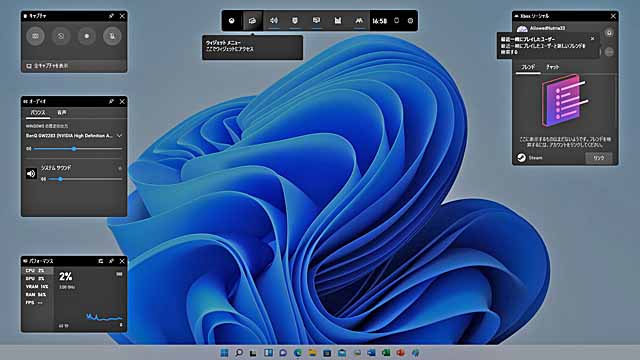Screen dimensions: 640x360
Task: Expand BenQ output device dropdown
Action: click(x=119, y=136)
